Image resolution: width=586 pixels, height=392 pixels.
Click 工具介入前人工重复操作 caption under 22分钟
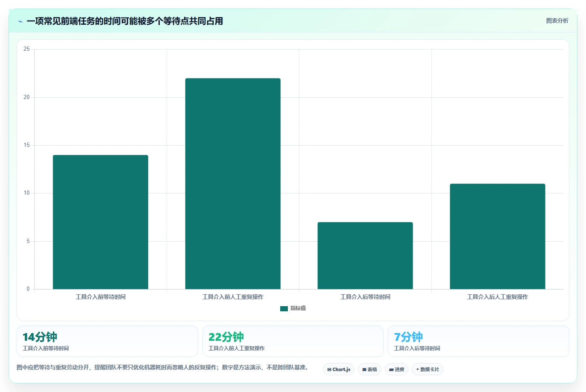tap(237, 348)
